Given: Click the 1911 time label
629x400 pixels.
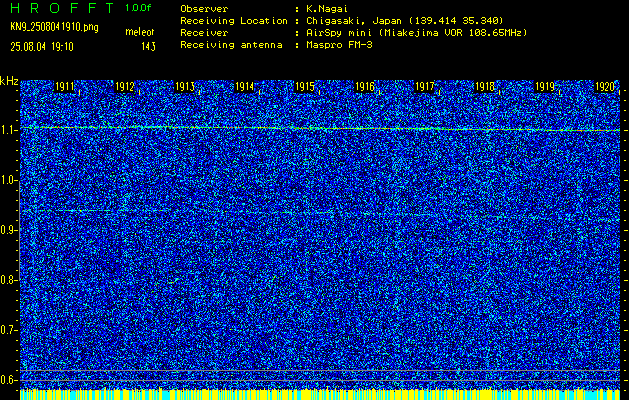Looking at the screenshot, I should (x=64, y=86).
